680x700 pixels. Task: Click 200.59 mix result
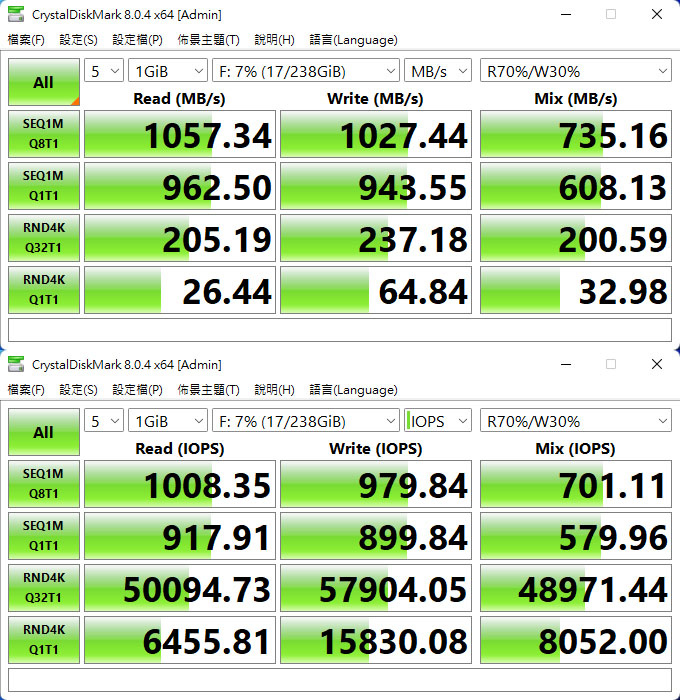pos(576,238)
